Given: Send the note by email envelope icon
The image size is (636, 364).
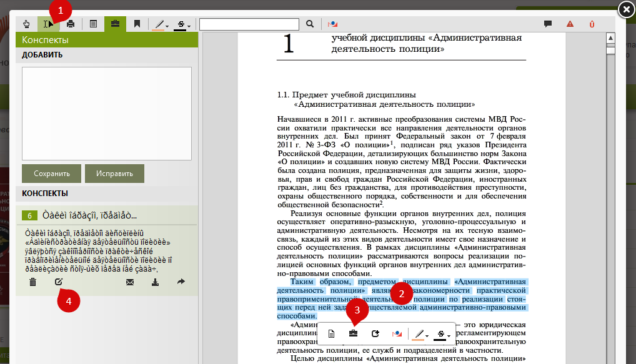Looking at the screenshot, I should pyautogui.click(x=130, y=282).
